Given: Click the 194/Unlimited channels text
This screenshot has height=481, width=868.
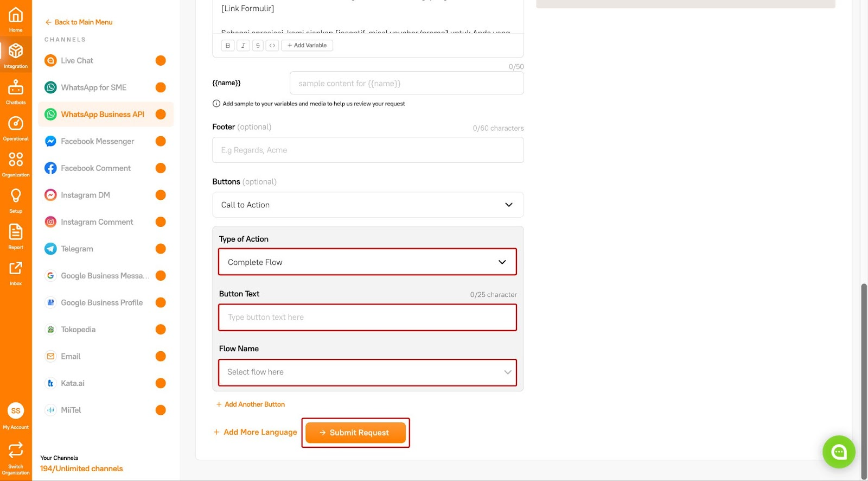Looking at the screenshot, I should 81,469.
